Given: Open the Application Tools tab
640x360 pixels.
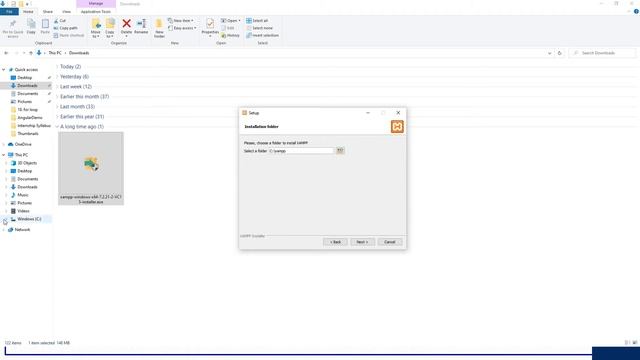Looking at the screenshot, I should 96,12.
